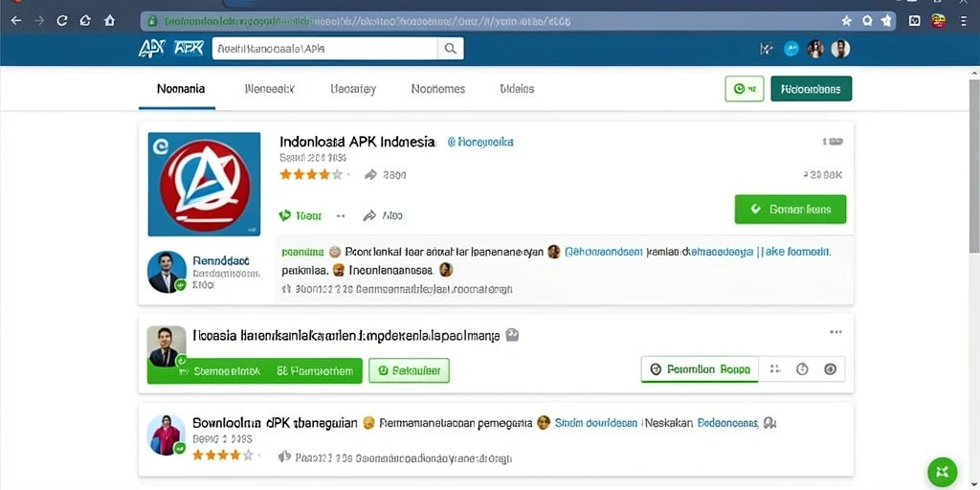Bookmark page with star icon in address bar
The width and height of the screenshot is (980, 490).
(x=846, y=21)
